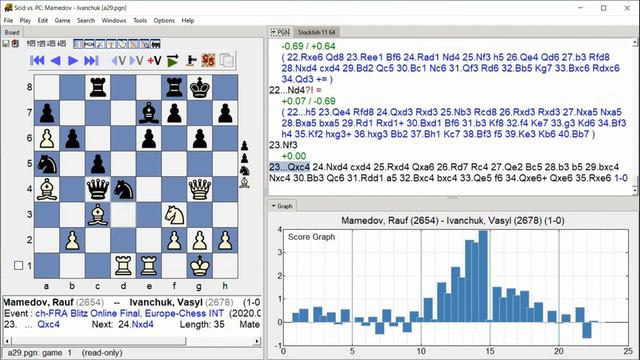Click the trial mode icon

[x=191, y=61]
